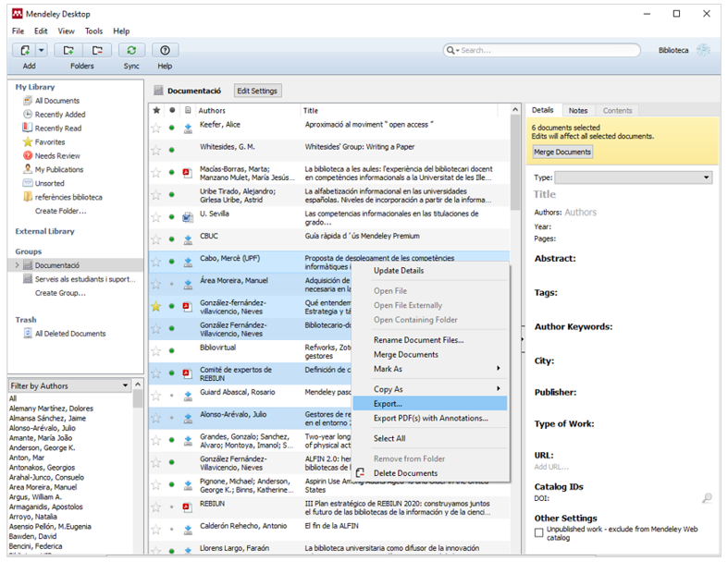Switch to the Notes tab
The image size is (728, 562).
tap(578, 110)
